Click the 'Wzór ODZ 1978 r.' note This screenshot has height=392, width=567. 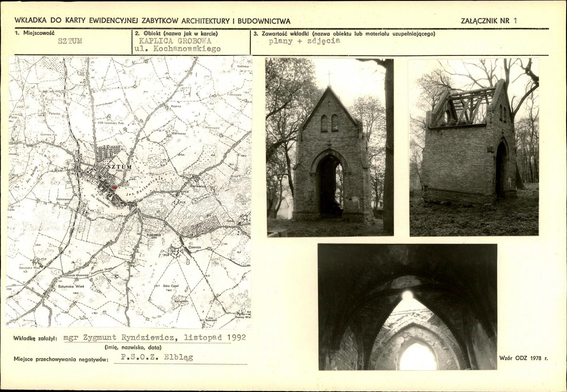pyautogui.click(x=523, y=358)
